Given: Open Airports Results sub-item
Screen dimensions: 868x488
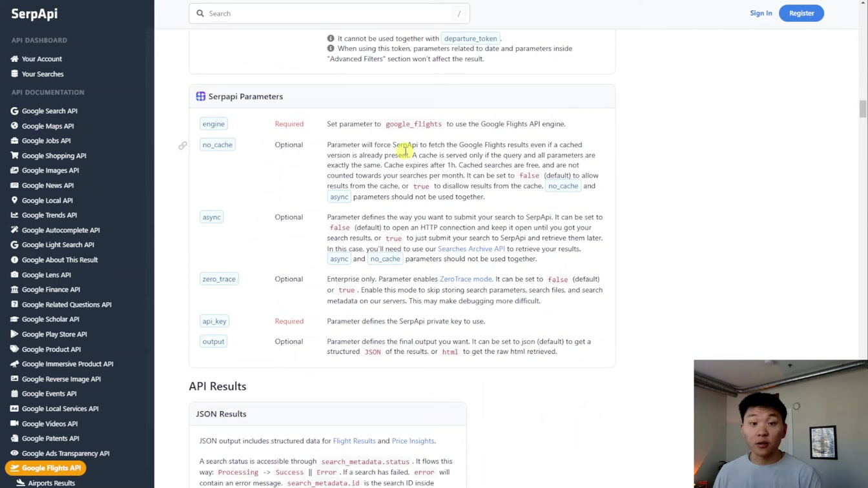Looking at the screenshot, I should (52, 483).
